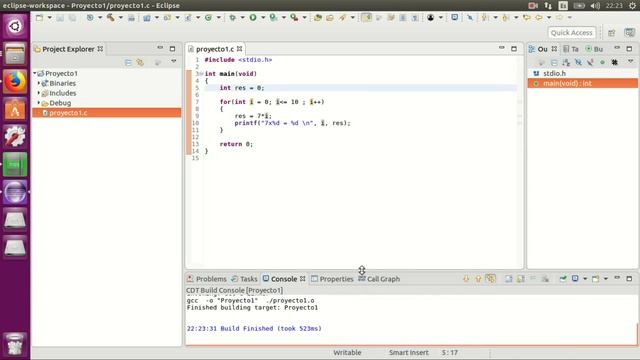The height and width of the screenshot is (360, 640).
Task: Click the New file toolbar icon
Action: point(39,18)
